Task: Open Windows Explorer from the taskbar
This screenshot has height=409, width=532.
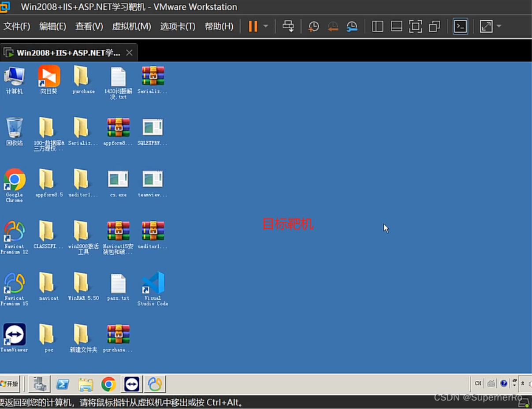Action: pos(86,384)
